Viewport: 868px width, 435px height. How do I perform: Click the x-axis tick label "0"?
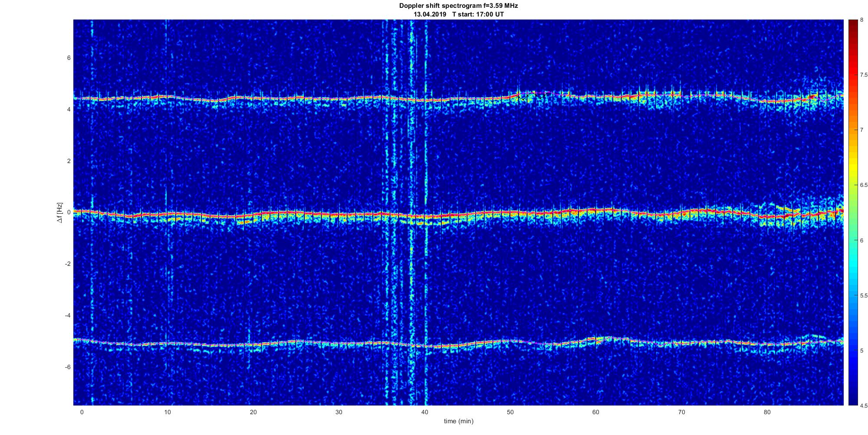(82, 412)
